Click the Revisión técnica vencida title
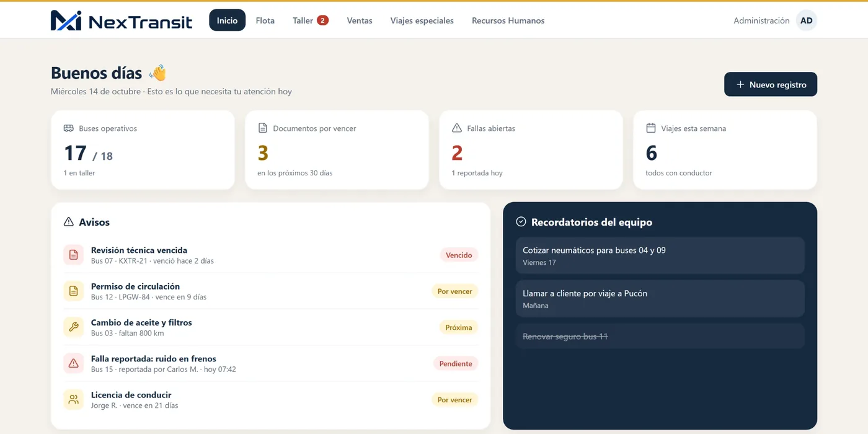This screenshot has width=868, height=434. (x=139, y=250)
